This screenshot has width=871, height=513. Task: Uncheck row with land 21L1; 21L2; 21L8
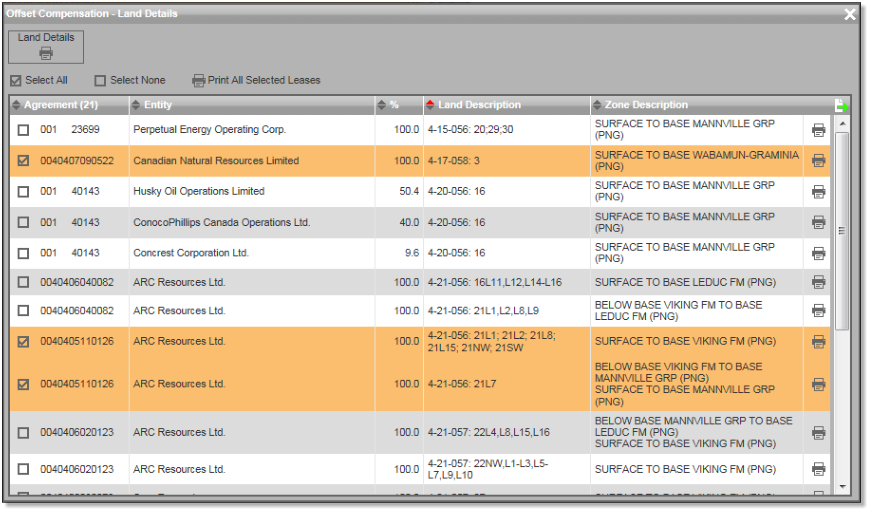point(23,341)
